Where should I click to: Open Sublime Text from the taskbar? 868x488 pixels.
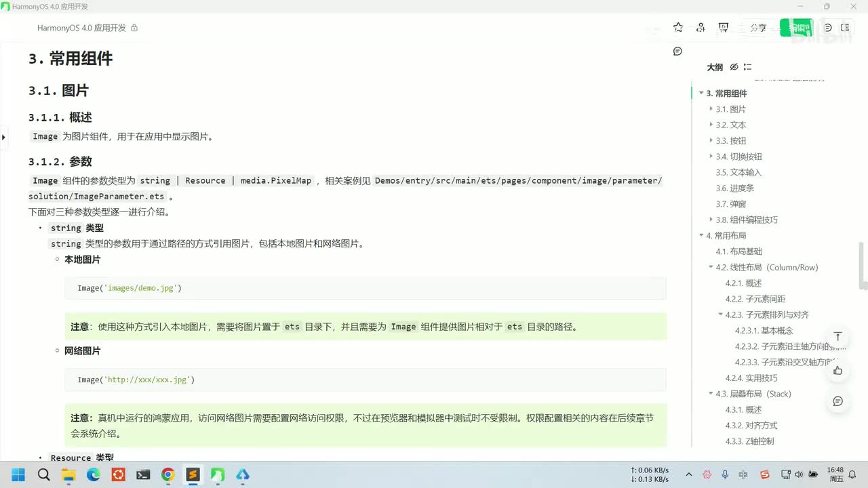coord(193,474)
